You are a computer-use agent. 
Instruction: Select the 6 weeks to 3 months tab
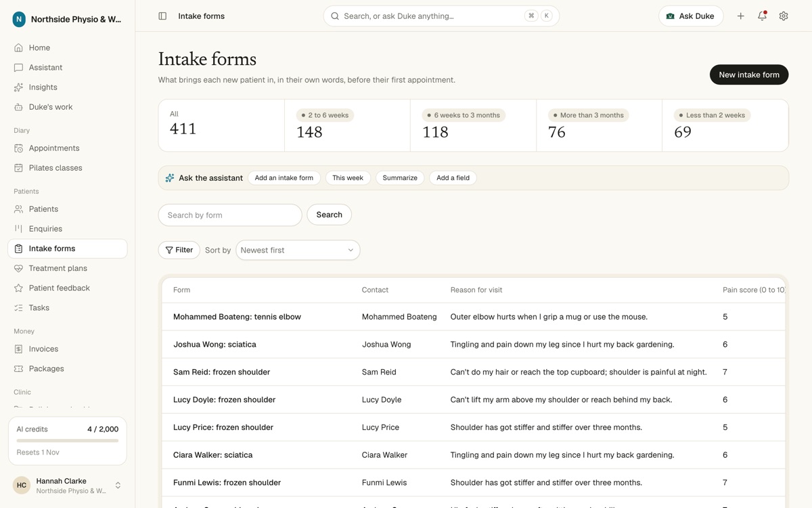pyautogui.click(x=473, y=125)
